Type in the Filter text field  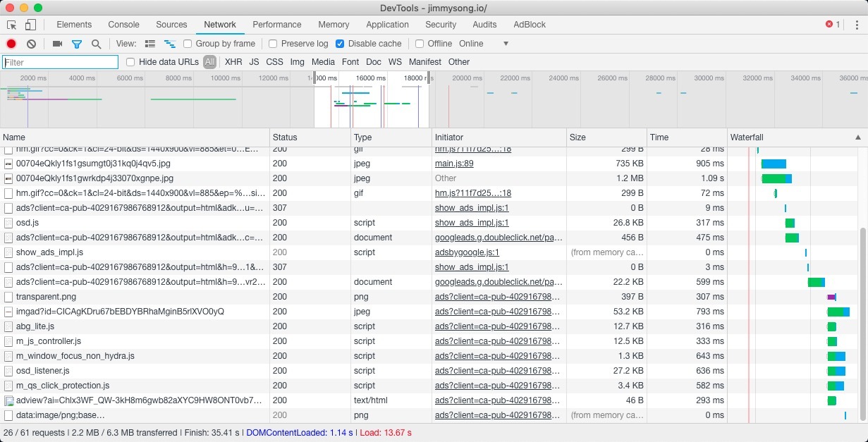[x=61, y=62]
